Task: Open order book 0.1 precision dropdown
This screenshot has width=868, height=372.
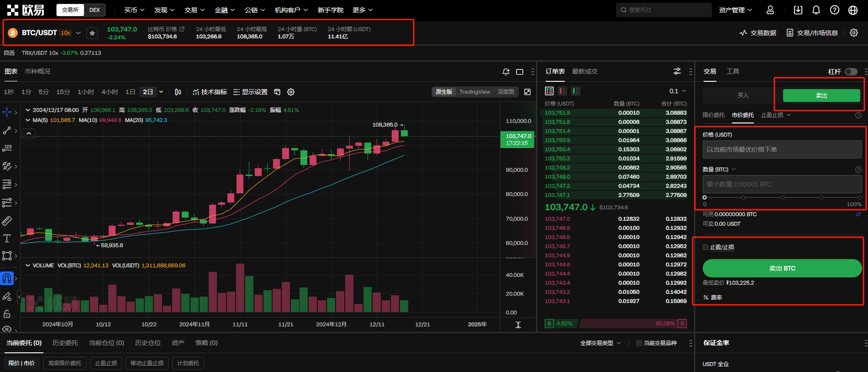Action: (678, 91)
